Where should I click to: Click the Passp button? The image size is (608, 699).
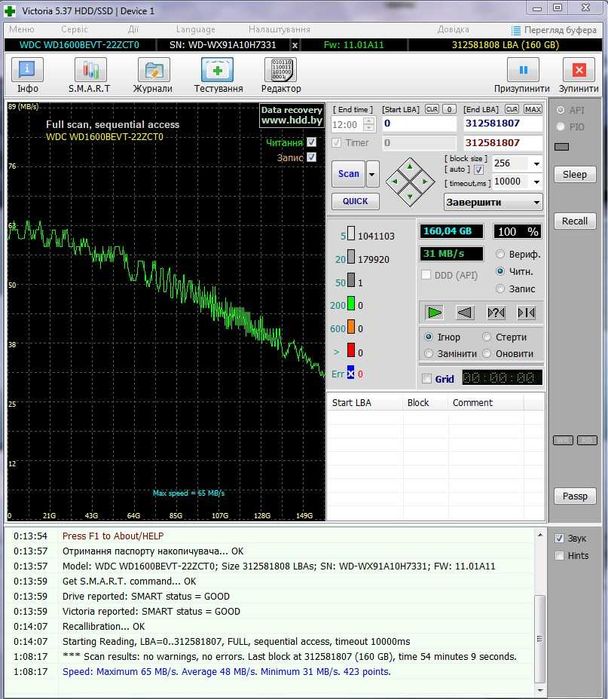pos(574,496)
